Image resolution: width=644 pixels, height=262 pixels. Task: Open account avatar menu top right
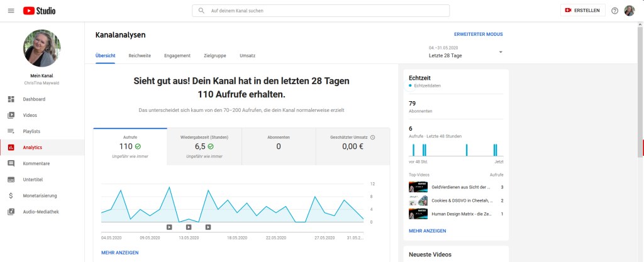(629, 11)
